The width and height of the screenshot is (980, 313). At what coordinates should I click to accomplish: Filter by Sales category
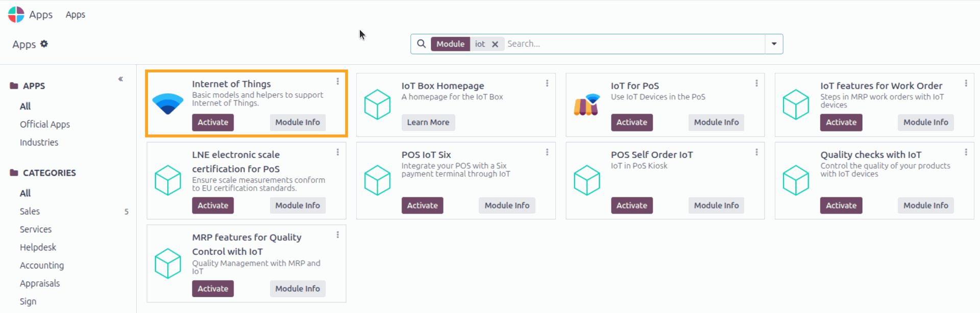pyautogui.click(x=30, y=211)
